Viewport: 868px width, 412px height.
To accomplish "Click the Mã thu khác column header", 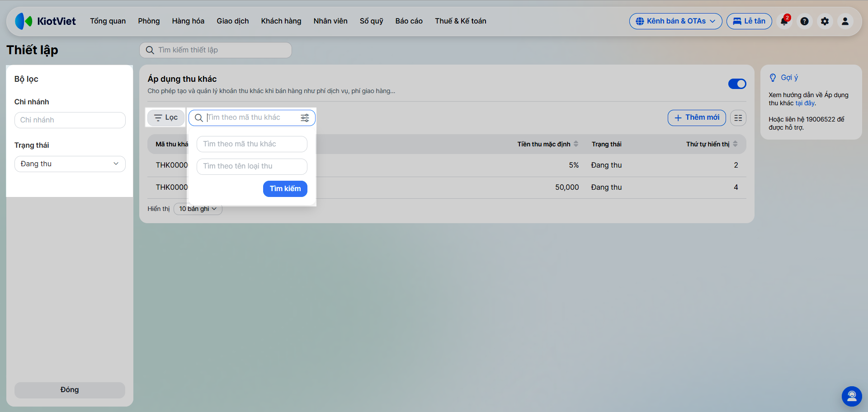I will point(172,144).
